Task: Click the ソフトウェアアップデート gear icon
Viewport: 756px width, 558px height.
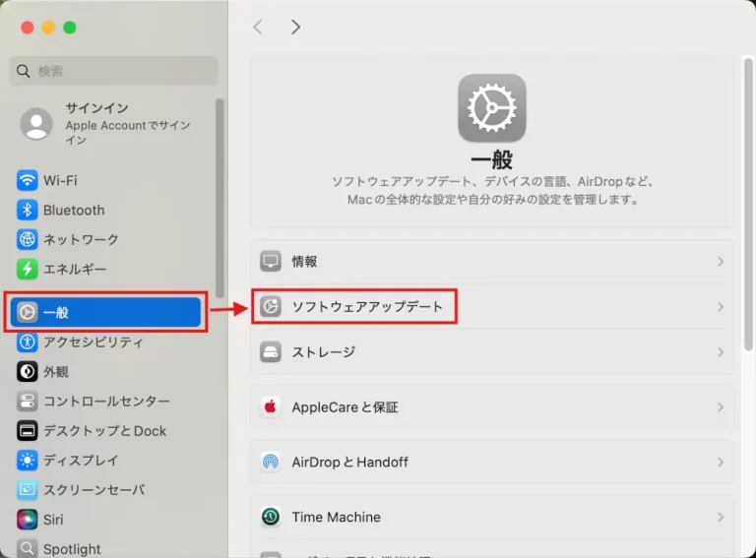Action: [x=271, y=306]
